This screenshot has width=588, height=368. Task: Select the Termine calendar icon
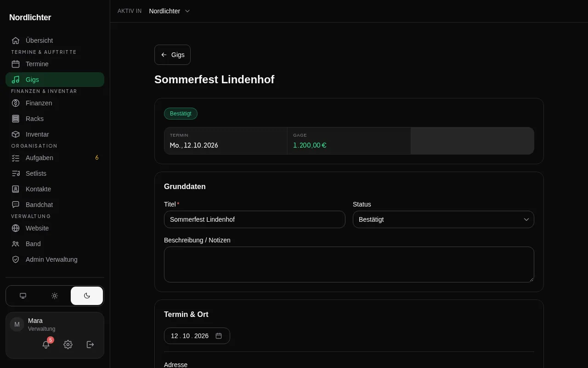point(16,64)
